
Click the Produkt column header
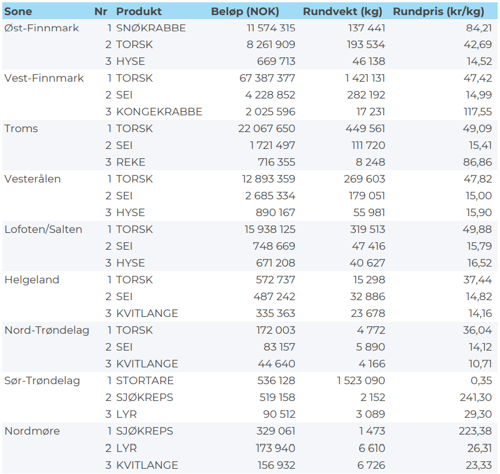139,12
